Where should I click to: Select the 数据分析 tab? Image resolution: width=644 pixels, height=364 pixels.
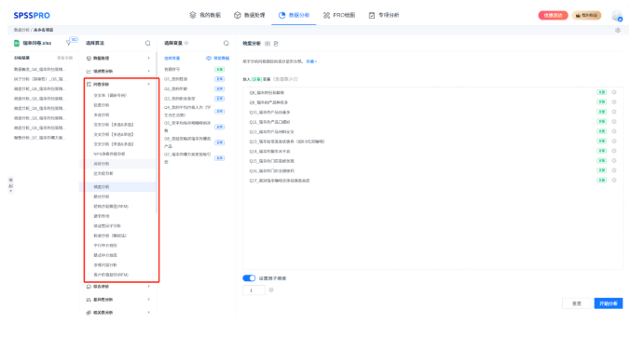[x=294, y=15]
